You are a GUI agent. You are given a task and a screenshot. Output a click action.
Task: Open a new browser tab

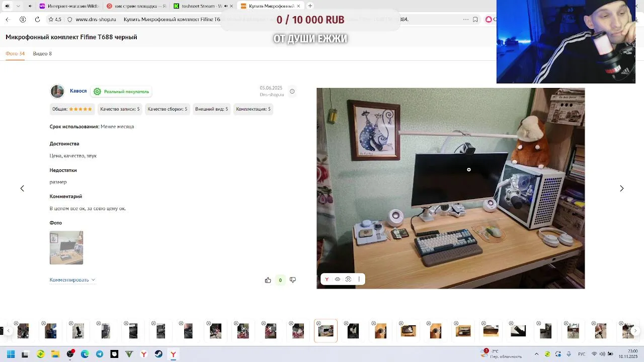pyautogui.click(x=310, y=6)
